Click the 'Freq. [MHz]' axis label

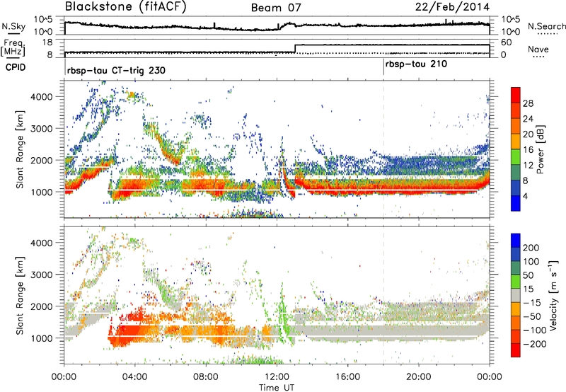pyautogui.click(x=13, y=48)
